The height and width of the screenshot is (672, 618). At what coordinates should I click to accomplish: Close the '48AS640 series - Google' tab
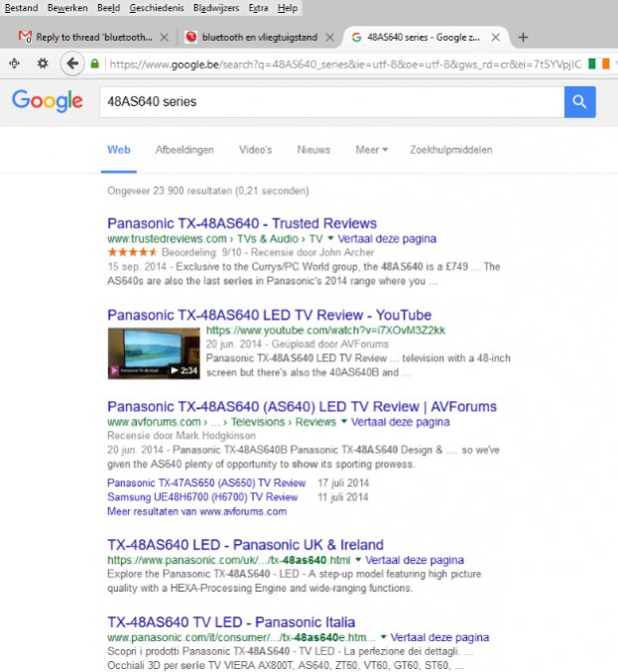tap(495, 38)
